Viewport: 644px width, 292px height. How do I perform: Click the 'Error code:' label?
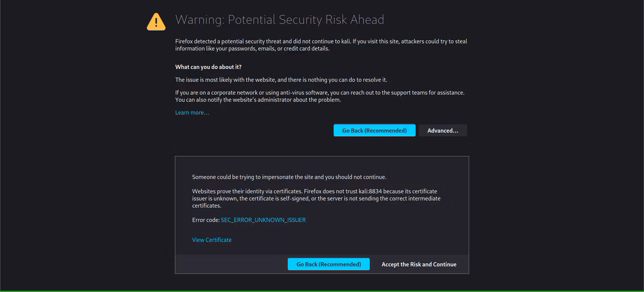(206, 220)
